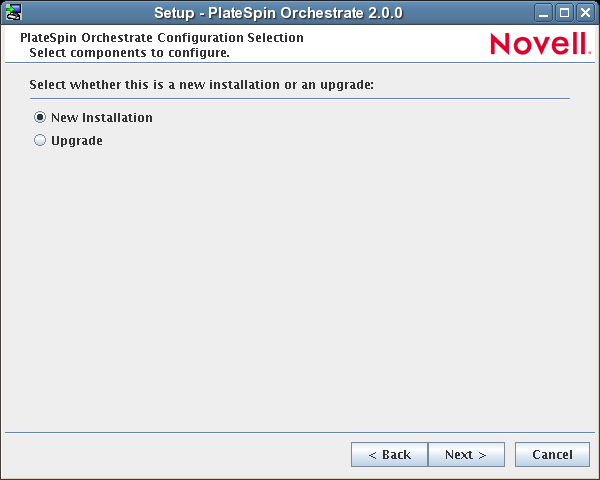Viewport: 600px width, 480px height.
Task: Click the "Upgrade" label text
Action: [x=77, y=141]
